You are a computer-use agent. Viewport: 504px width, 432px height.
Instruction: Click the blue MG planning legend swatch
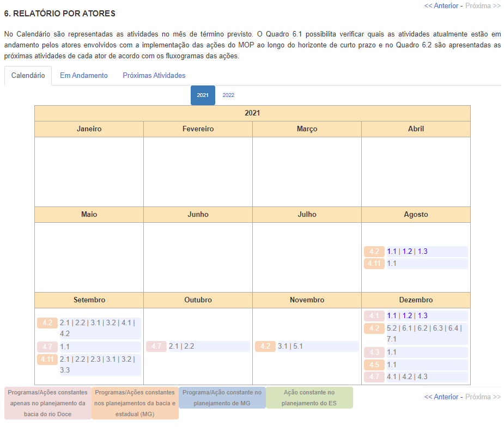(x=222, y=398)
